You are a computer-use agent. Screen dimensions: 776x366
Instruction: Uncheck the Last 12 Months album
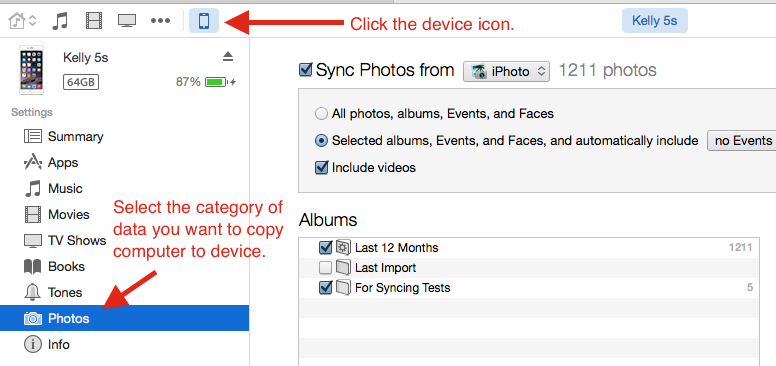click(326, 247)
